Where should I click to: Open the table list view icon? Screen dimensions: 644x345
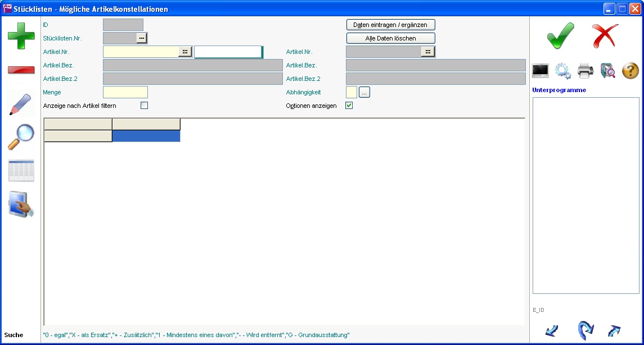coord(21,171)
